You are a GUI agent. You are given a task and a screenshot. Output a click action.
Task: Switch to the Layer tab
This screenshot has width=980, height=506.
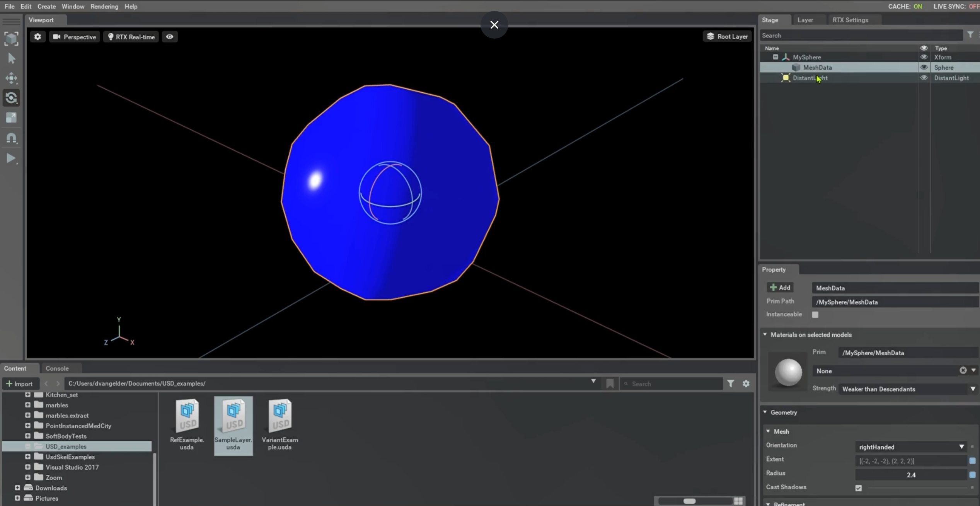click(805, 20)
